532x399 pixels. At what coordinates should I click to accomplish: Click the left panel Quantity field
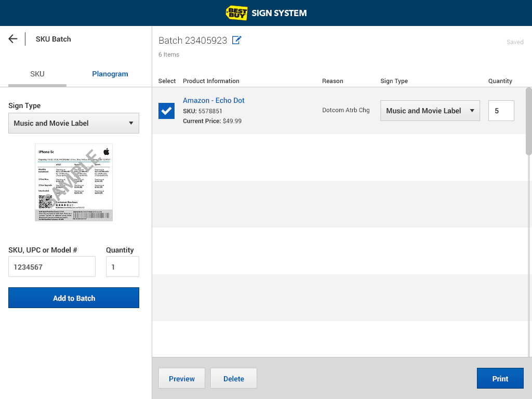123,267
